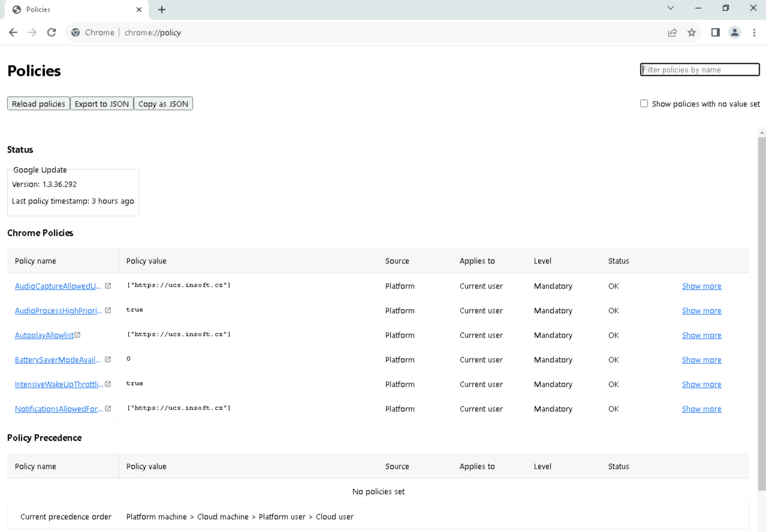Screen dimensions: 766x532
Task: Open the AudioProcessHighPriori... policy link
Action: pos(58,311)
